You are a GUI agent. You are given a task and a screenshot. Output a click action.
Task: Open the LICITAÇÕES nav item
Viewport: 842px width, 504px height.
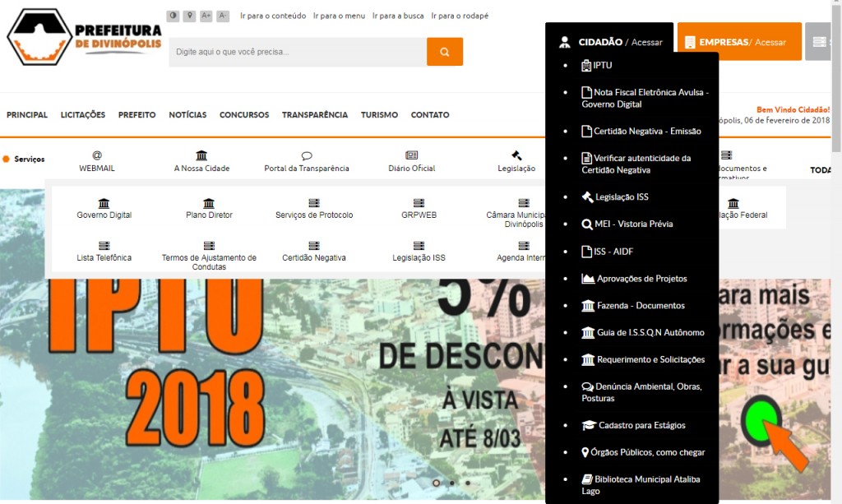click(x=83, y=115)
